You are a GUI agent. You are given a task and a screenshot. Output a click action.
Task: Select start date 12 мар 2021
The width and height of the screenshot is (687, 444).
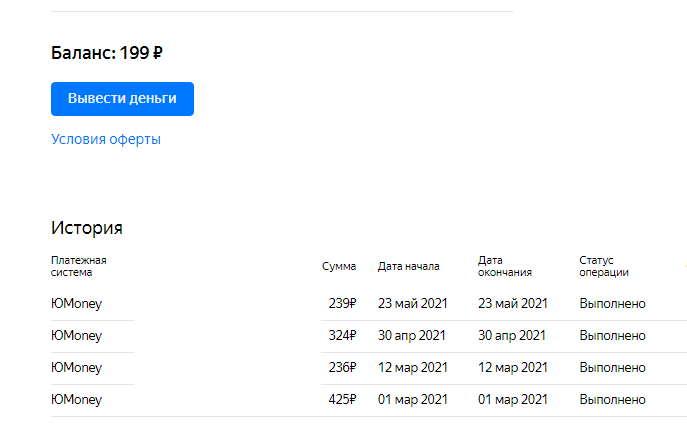pyautogui.click(x=412, y=368)
